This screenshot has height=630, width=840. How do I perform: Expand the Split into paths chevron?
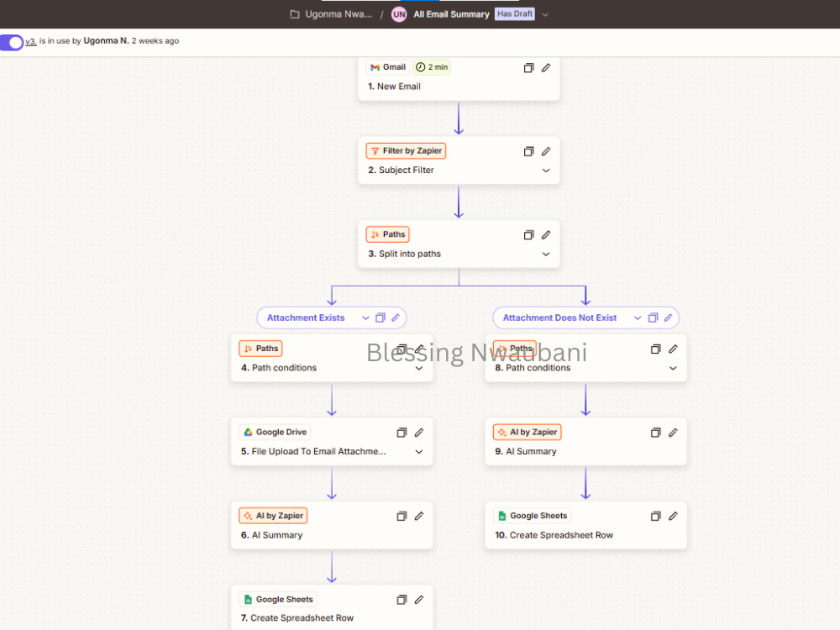546,254
